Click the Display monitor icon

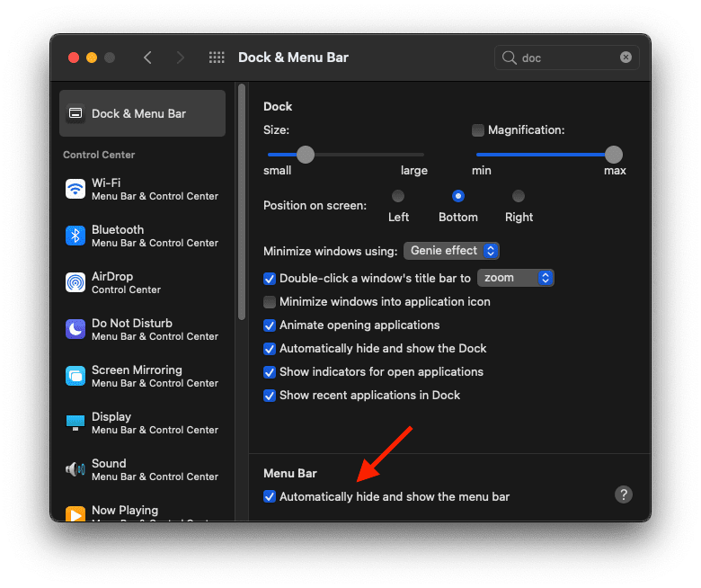click(75, 423)
